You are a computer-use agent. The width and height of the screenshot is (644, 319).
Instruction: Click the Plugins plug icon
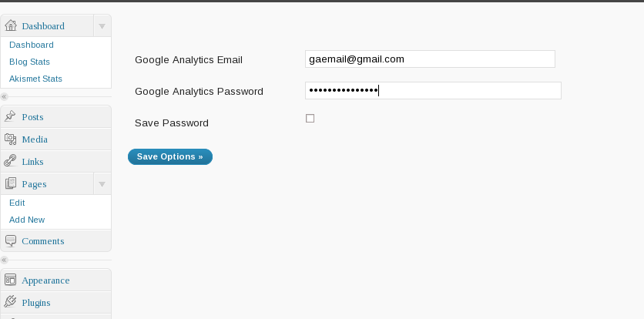pos(10,302)
